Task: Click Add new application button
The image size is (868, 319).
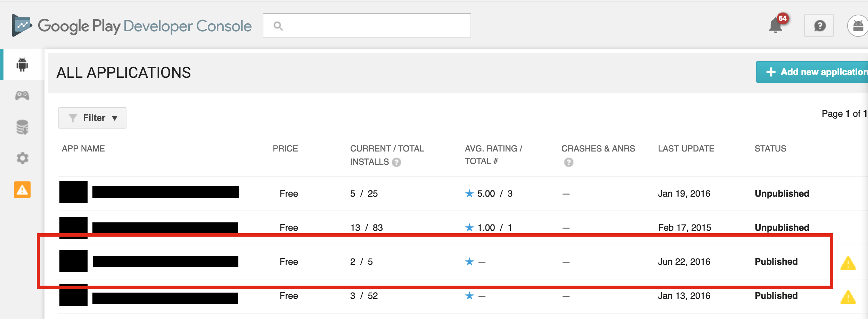Action: 813,72
